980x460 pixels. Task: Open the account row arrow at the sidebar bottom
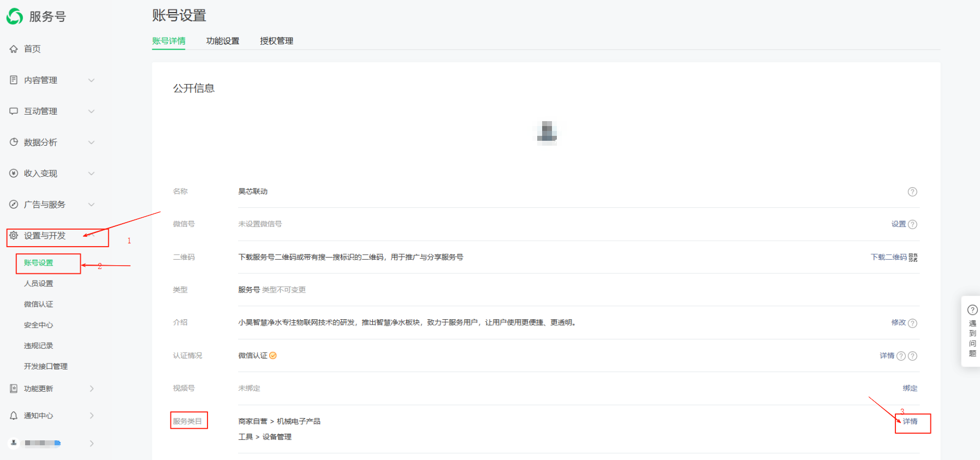tap(92, 443)
